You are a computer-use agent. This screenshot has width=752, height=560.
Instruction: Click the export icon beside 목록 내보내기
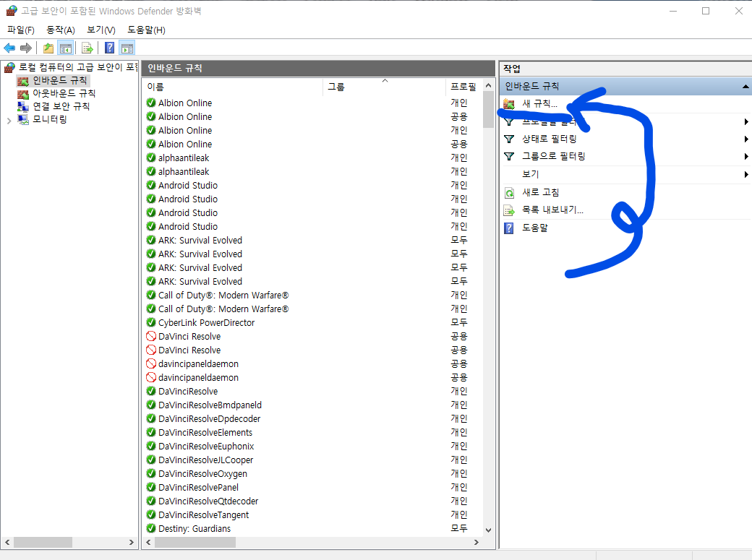point(509,210)
